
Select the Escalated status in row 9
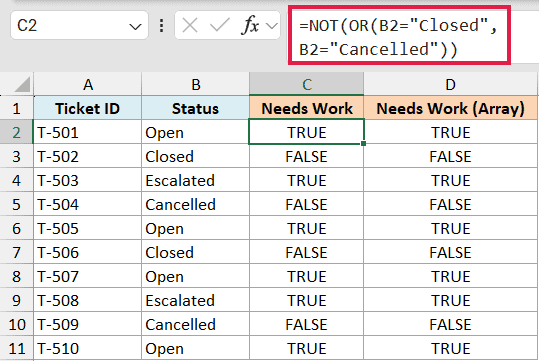[196, 300]
